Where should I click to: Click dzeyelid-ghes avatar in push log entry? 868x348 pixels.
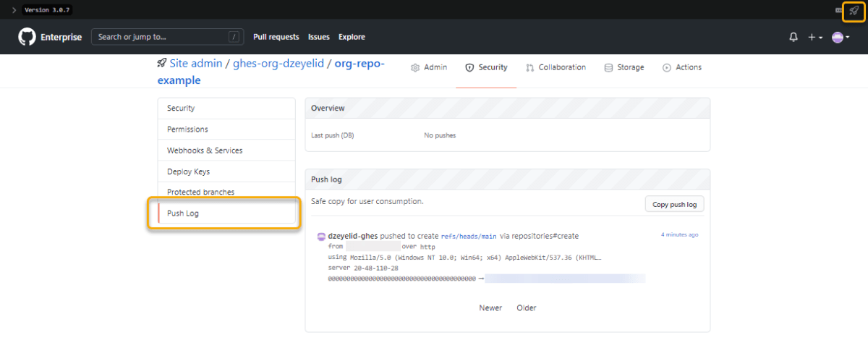(x=322, y=237)
